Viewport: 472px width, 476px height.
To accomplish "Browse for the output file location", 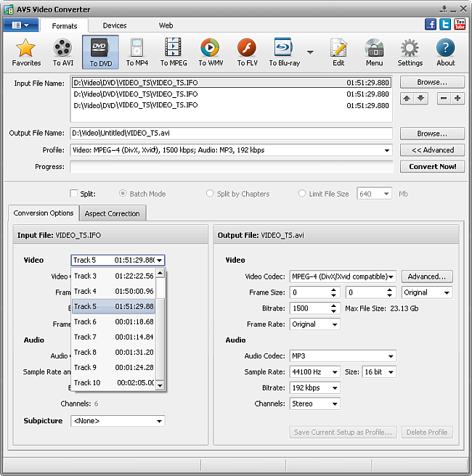I will [x=432, y=134].
